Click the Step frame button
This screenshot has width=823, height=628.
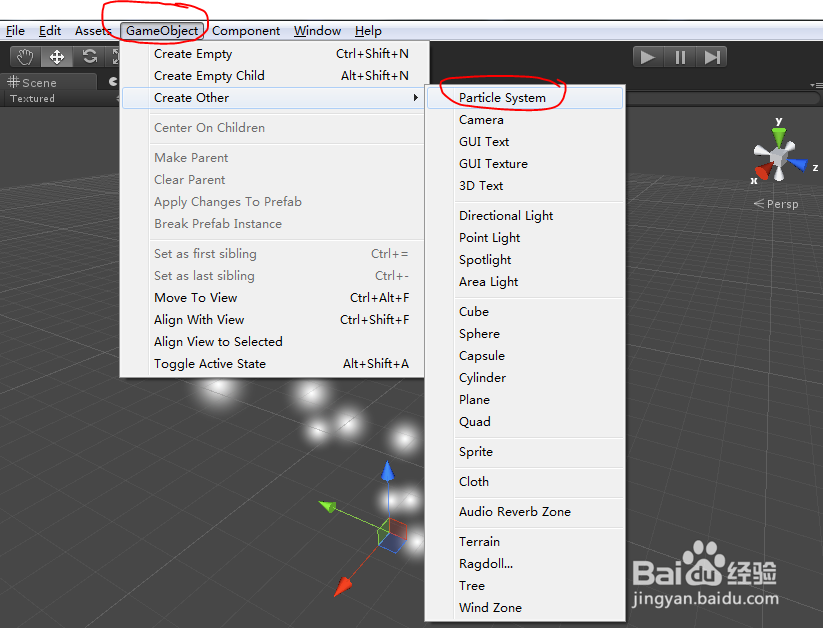(711, 56)
